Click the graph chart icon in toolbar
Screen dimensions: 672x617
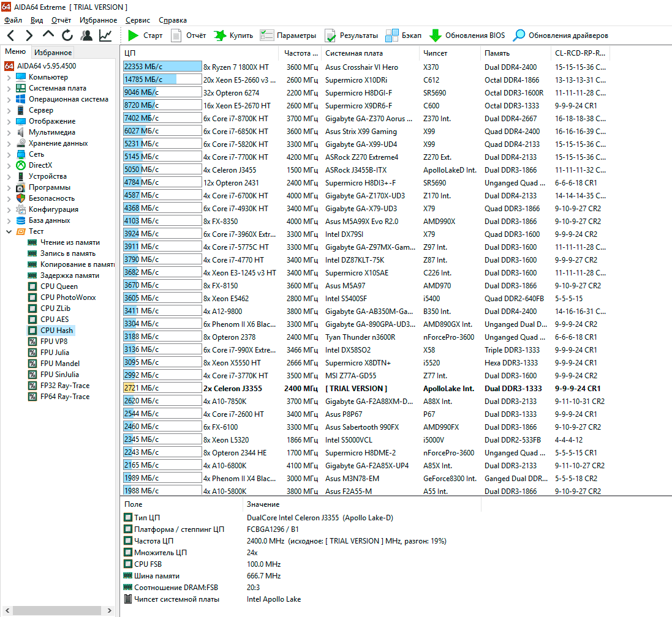(105, 36)
